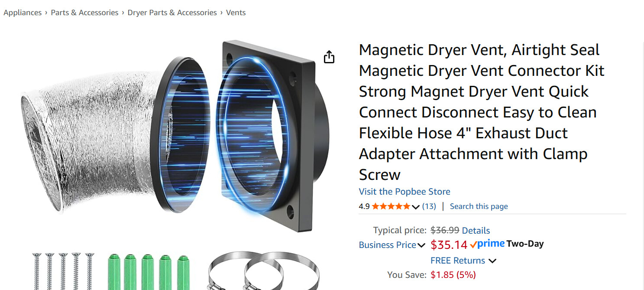Screen dimensions: 644x290
Task: Open the Appliances breadcrumb
Action: tap(23, 13)
